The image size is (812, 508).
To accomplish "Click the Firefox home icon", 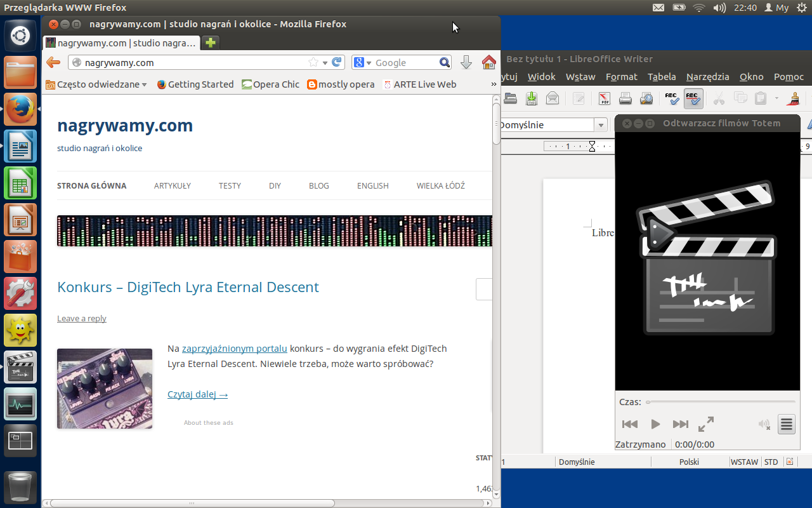I will [488, 62].
